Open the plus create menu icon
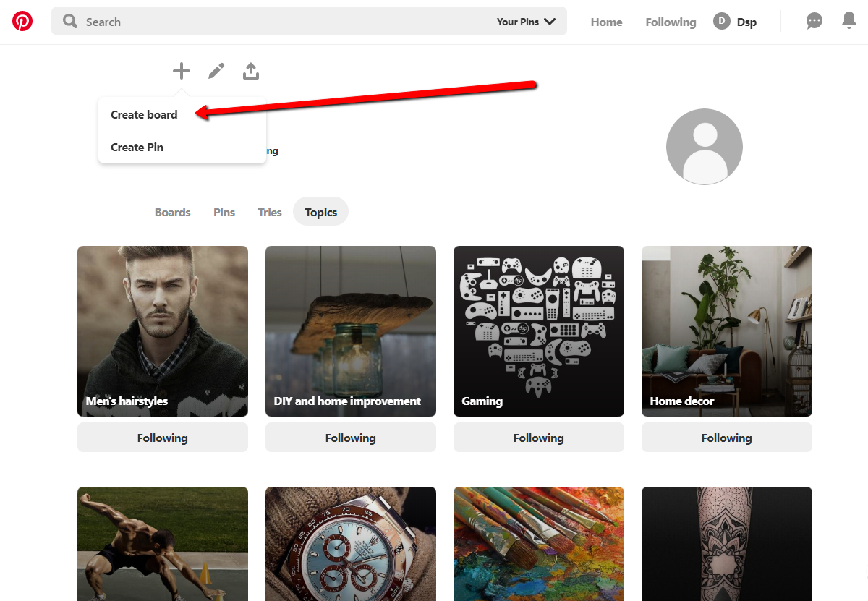The width and height of the screenshot is (868, 601). (x=182, y=71)
